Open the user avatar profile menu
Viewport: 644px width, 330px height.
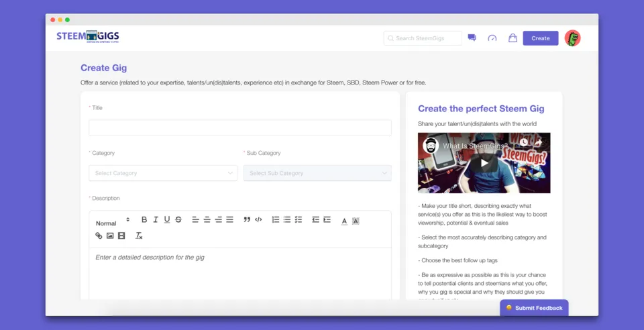pos(572,38)
